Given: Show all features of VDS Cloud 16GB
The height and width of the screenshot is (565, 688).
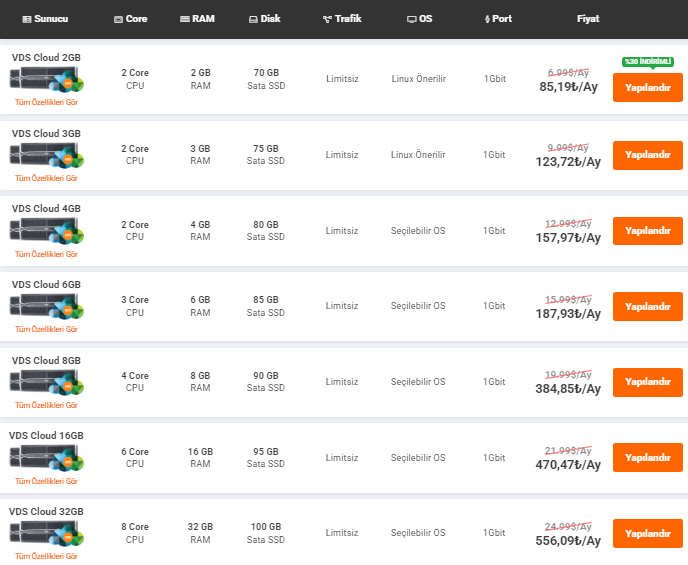Looking at the screenshot, I should point(46,480).
